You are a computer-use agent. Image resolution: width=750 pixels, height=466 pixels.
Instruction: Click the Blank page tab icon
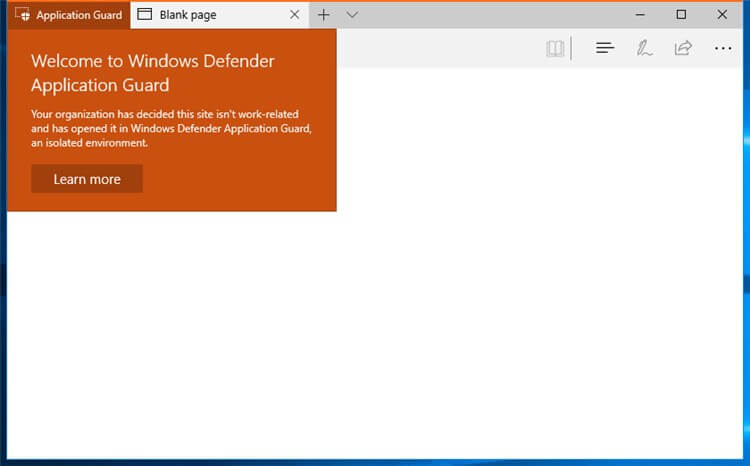[144, 14]
